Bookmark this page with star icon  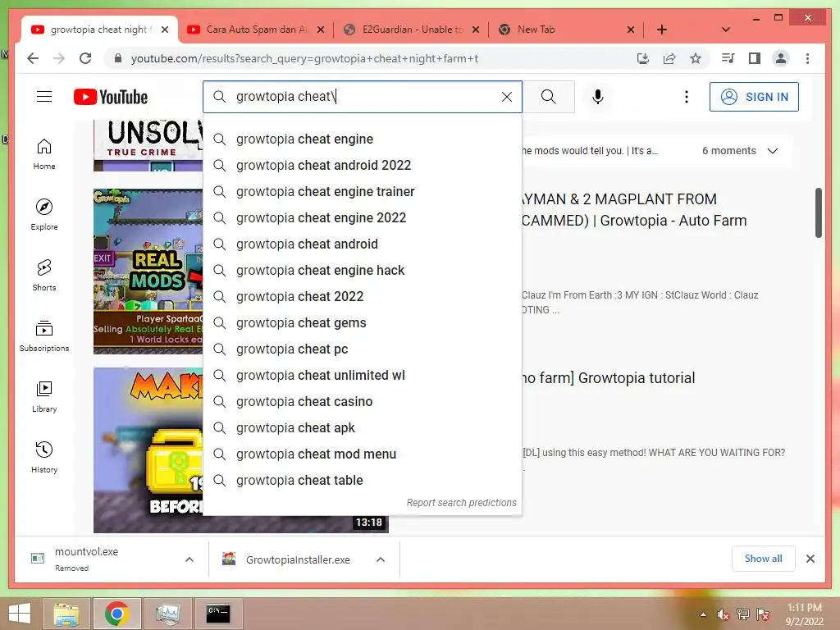(x=696, y=58)
